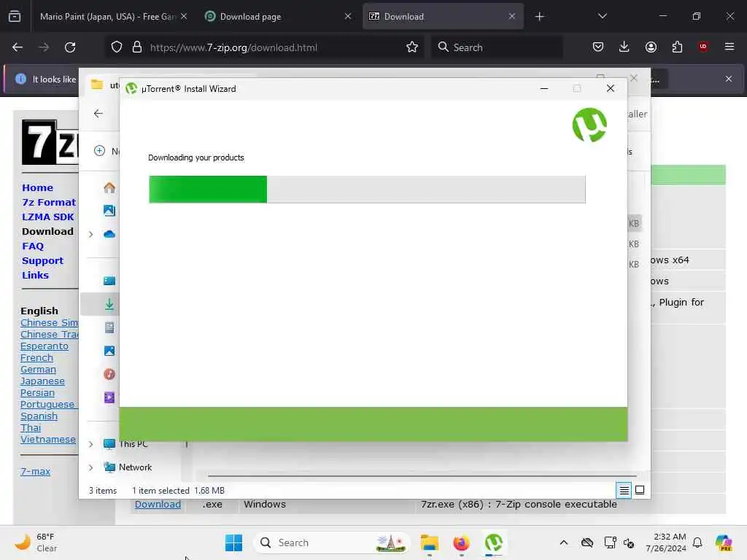747x560 pixels.
Task: Show hidden system tray icons
Action: click(564, 542)
